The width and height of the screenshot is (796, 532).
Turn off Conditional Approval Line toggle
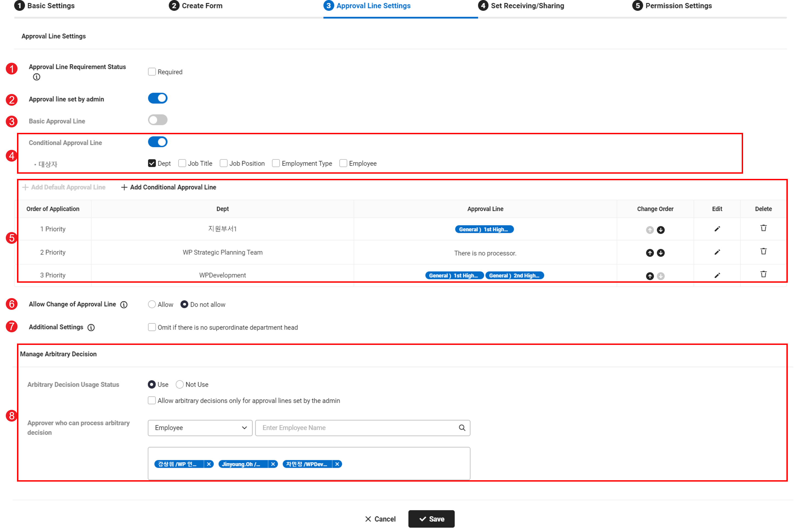[158, 142]
